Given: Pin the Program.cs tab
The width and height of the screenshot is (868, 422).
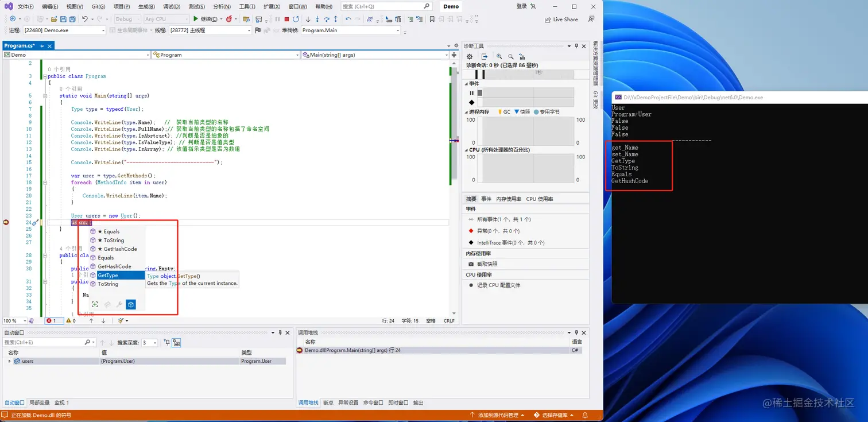Looking at the screenshot, I should click(42, 45).
